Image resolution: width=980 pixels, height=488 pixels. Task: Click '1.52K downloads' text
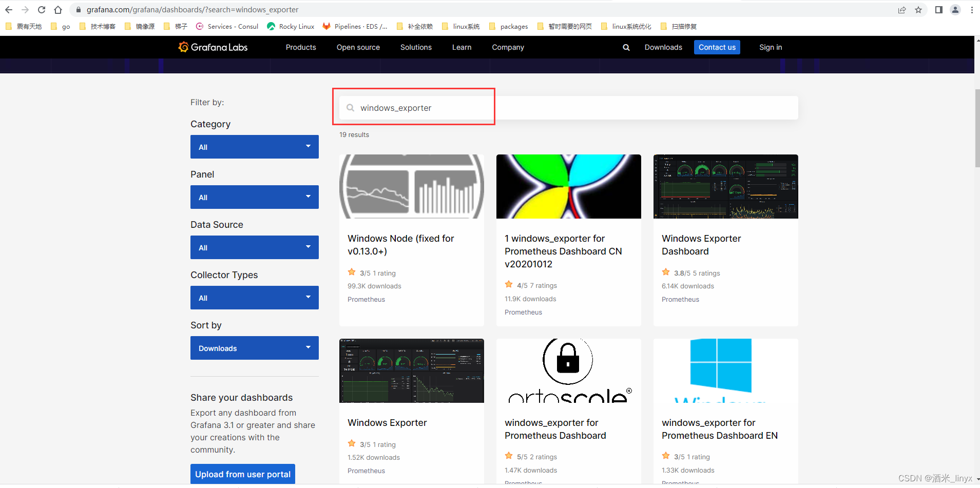374,457
